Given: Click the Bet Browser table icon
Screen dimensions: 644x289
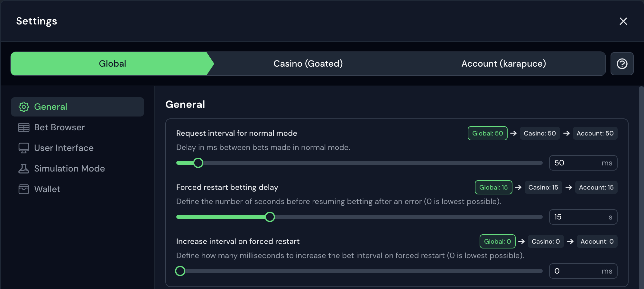Looking at the screenshot, I should pos(24,127).
